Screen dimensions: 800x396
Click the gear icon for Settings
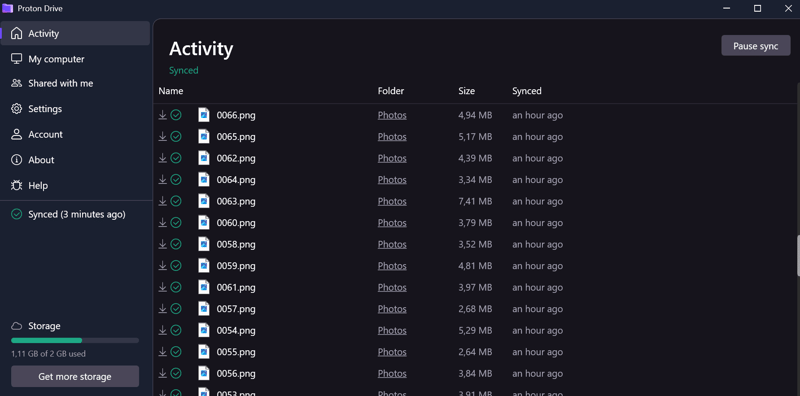pos(17,109)
